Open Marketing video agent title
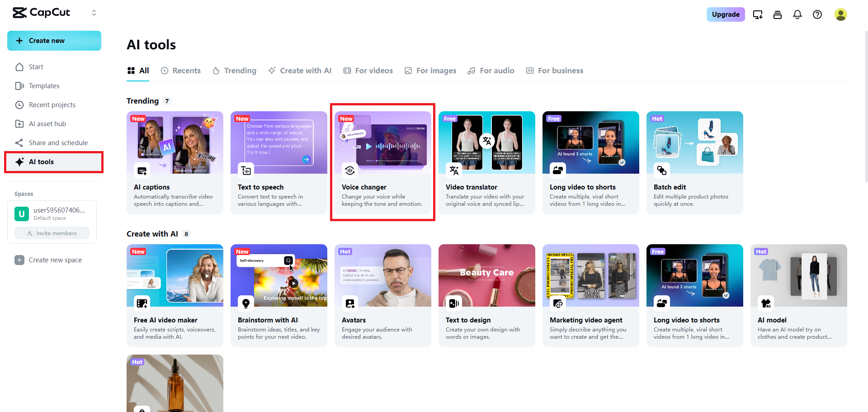The height and width of the screenshot is (412, 868). coord(586,320)
